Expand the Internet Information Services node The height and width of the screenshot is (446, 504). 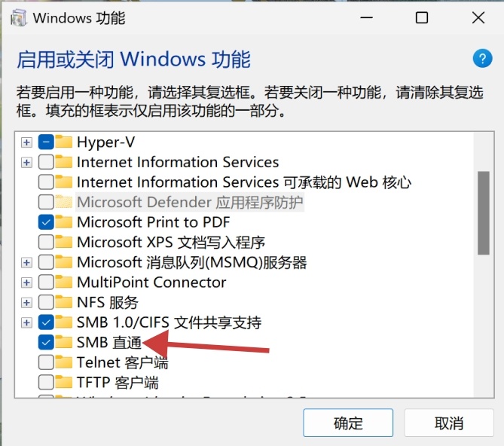pyautogui.click(x=27, y=162)
